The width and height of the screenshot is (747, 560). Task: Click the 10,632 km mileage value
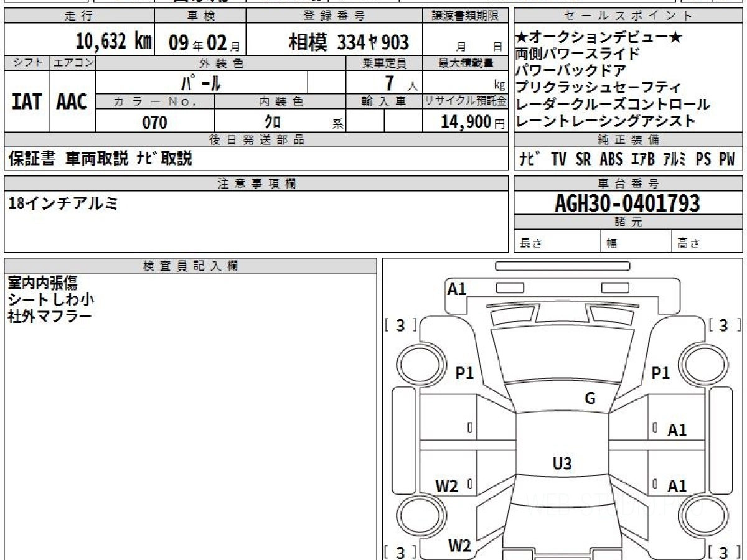point(113,42)
